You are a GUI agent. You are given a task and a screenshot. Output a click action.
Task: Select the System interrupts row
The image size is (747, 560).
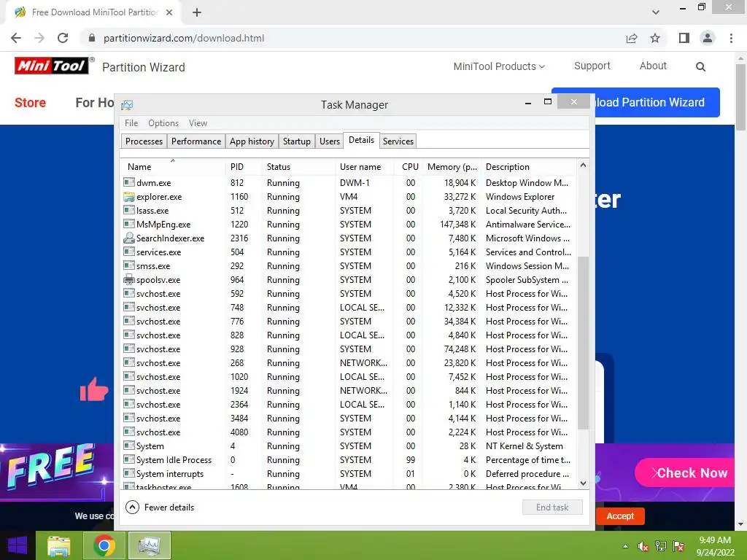349,473
